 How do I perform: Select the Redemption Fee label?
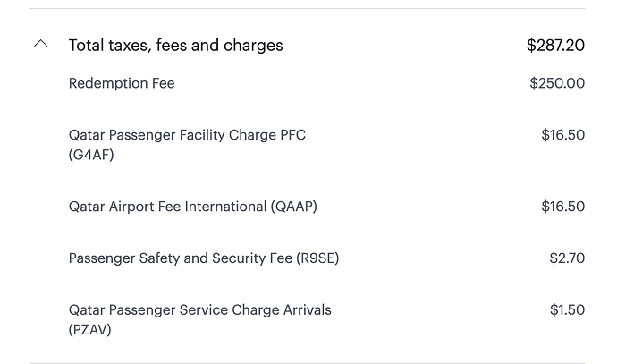[122, 84]
